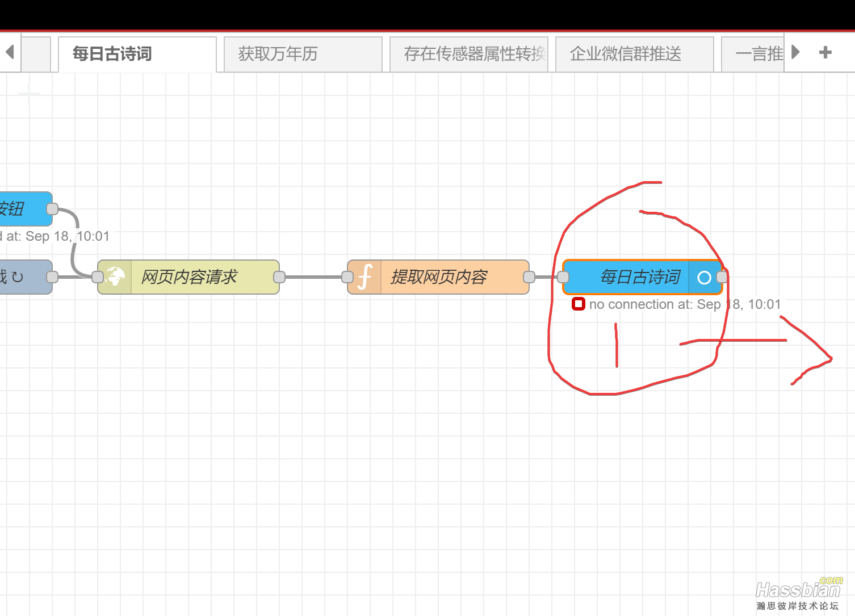Select the 提取网页内容 function node
The image size is (855, 616).
(x=438, y=277)
